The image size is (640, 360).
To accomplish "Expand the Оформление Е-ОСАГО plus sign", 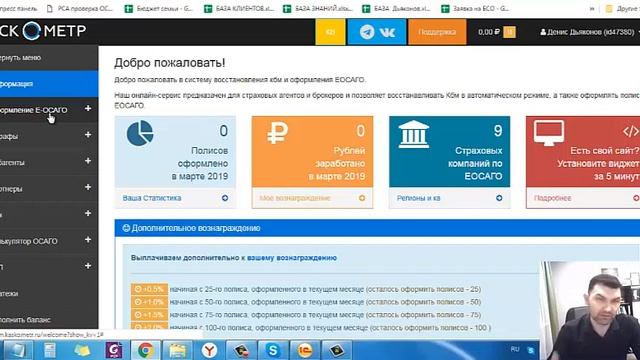I will point(88,109).
